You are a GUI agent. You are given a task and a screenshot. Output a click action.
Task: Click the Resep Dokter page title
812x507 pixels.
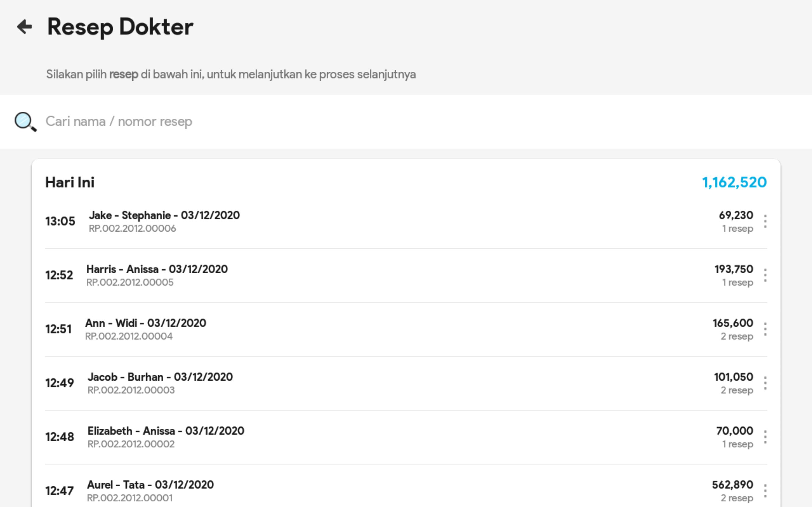[120, 27]
